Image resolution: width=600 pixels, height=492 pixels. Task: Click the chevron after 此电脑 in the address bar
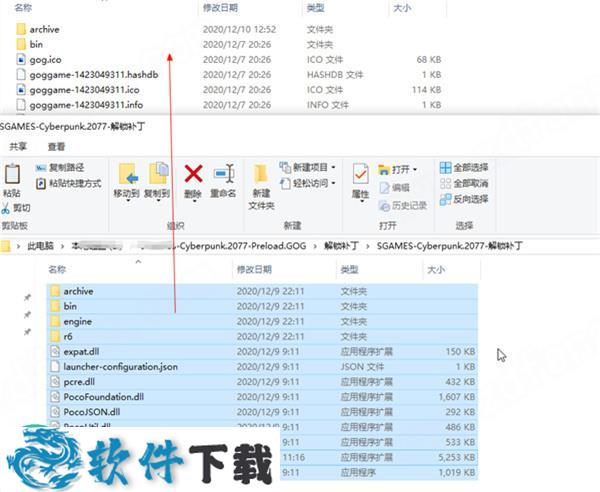coord(62,246)
